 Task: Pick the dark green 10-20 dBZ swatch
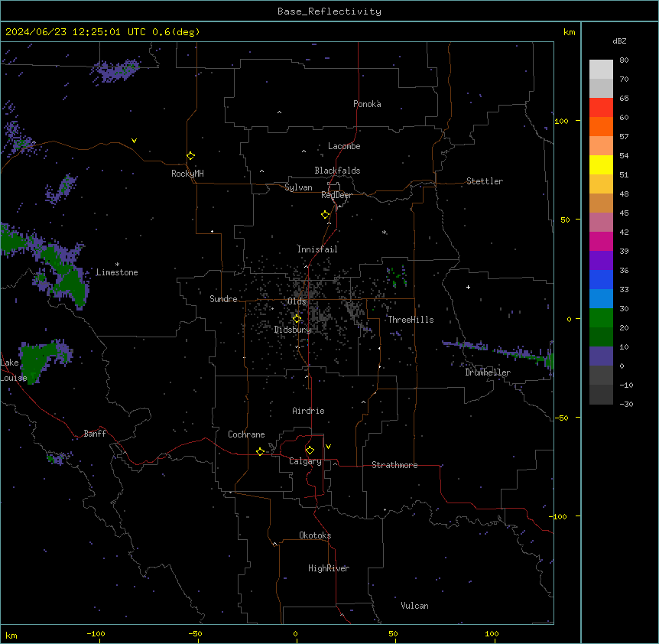[x=601, y=337]
